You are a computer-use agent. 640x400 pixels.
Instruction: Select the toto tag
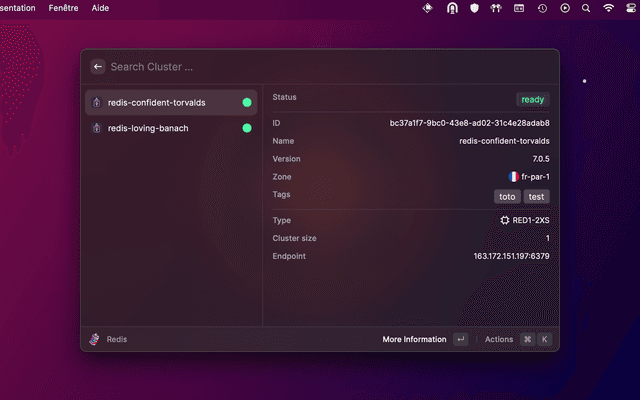click(507, 196)
